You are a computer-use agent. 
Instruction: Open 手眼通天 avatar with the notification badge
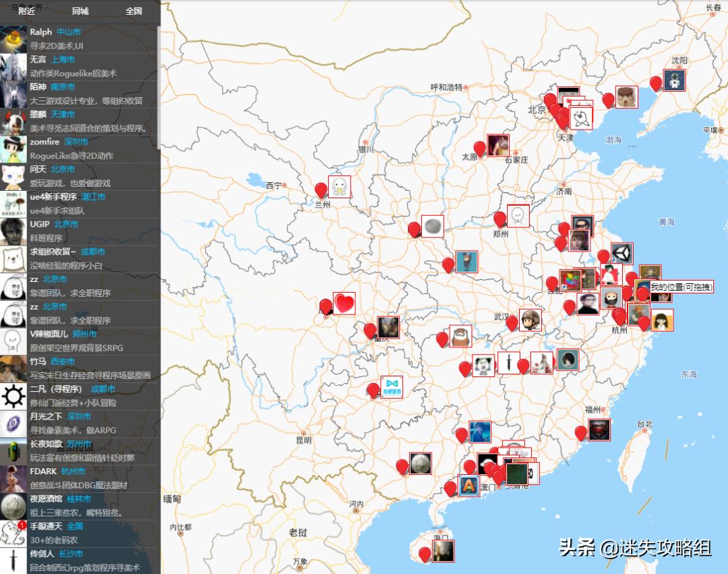[13, 533]
